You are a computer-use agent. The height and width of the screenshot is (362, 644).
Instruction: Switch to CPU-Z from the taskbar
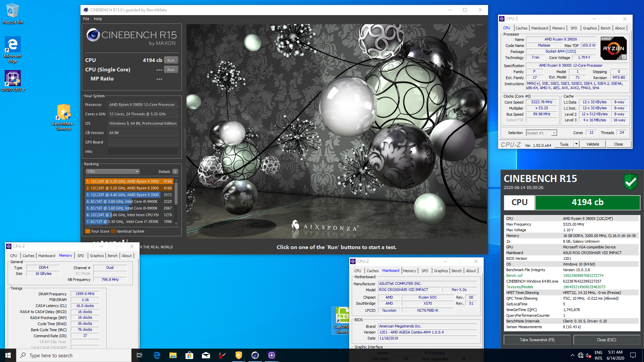[x=271, y=355]
